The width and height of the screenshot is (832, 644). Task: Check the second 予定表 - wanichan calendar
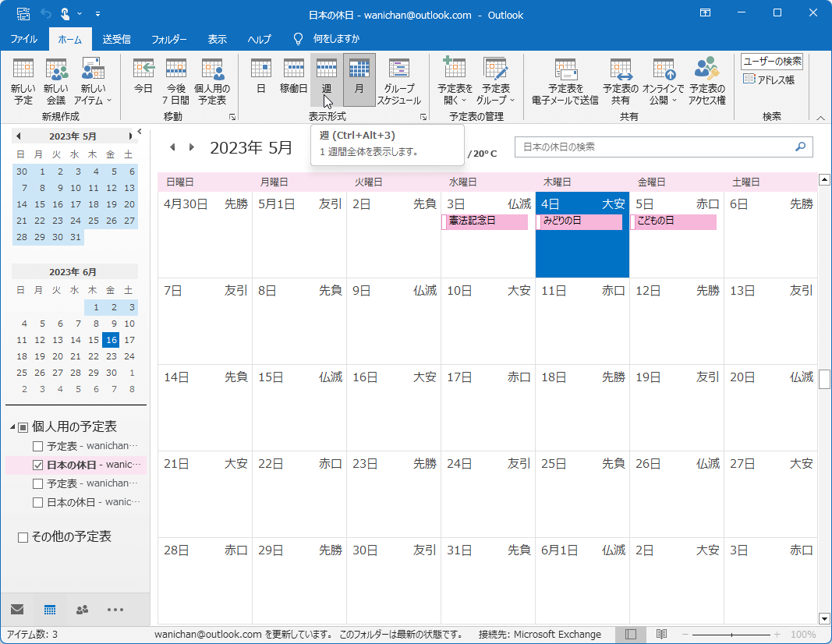(37, 484)
